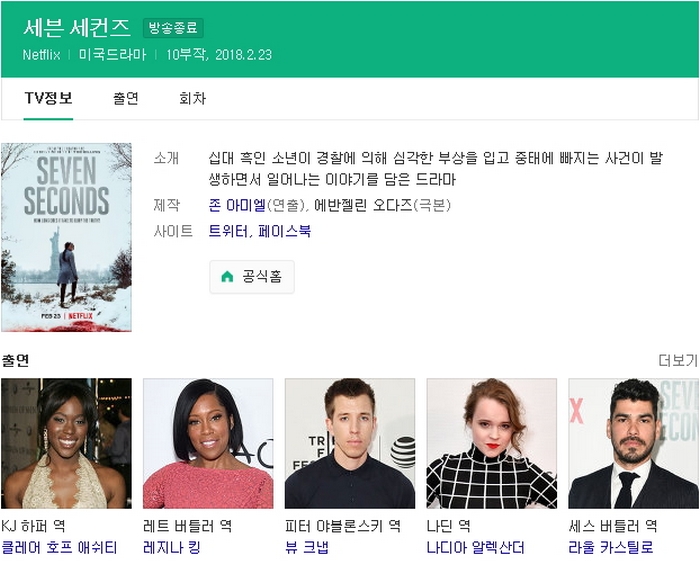Open the 존 아미엘 director link
The image size is (700, 565).
coord(237,205)
